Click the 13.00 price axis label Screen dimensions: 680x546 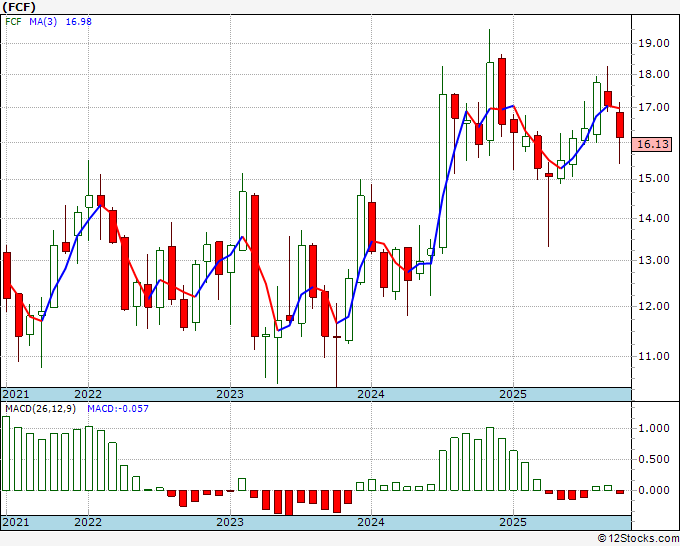[x=653, y=261]
